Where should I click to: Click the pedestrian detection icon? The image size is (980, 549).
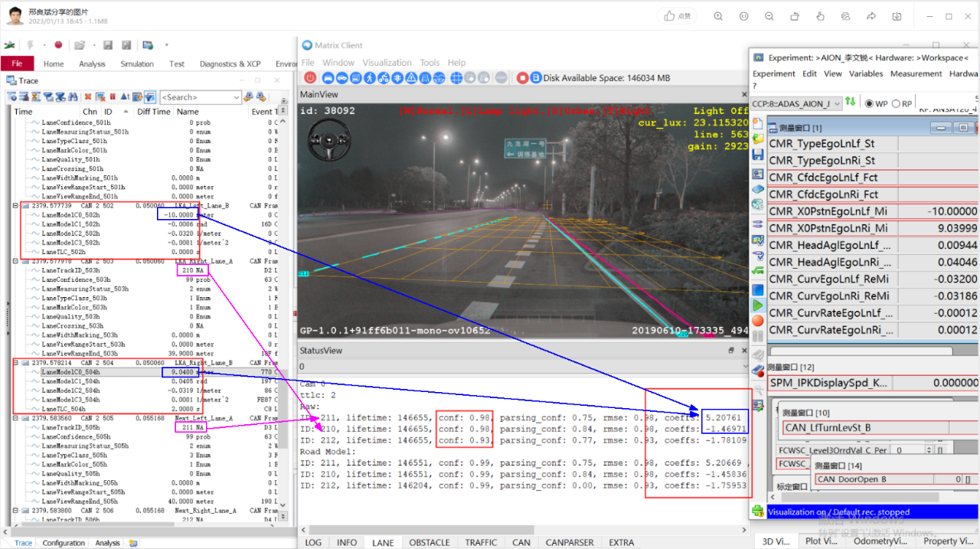(370, 77)
